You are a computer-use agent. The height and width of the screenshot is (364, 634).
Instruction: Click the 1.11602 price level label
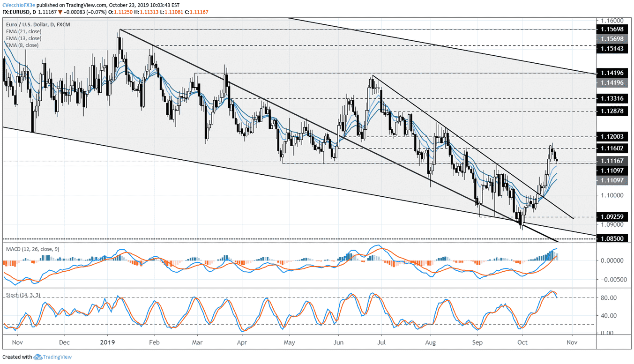tap(613, 148)
